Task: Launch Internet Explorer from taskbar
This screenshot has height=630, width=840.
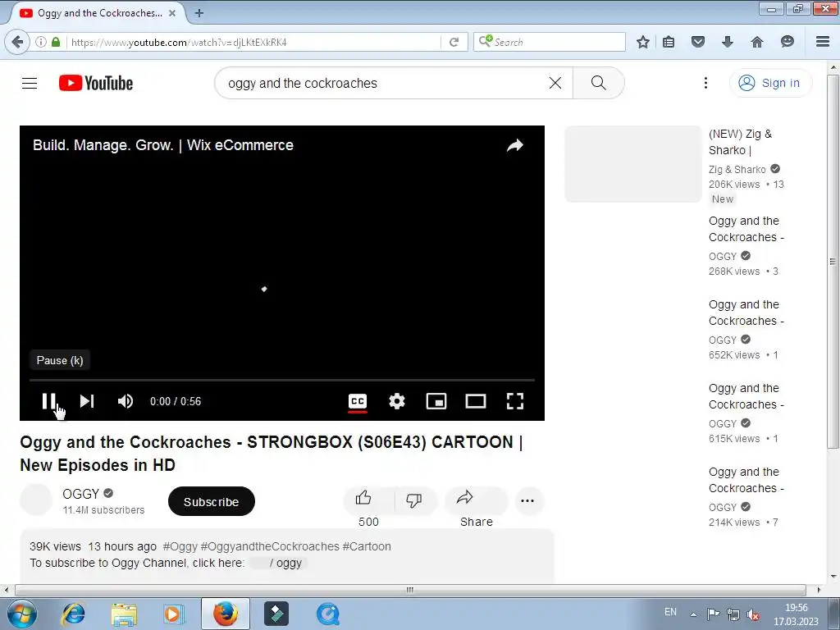Action: tap(73, 614)
